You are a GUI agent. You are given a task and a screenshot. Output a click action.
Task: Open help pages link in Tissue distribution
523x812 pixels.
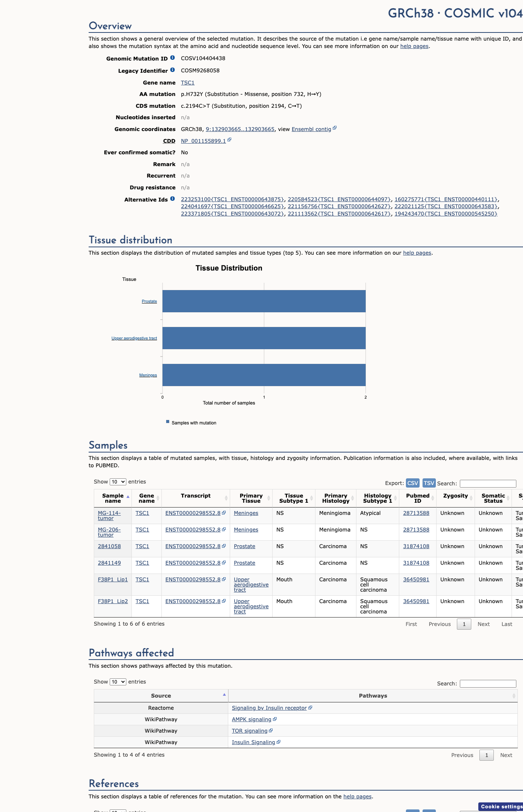417,253
